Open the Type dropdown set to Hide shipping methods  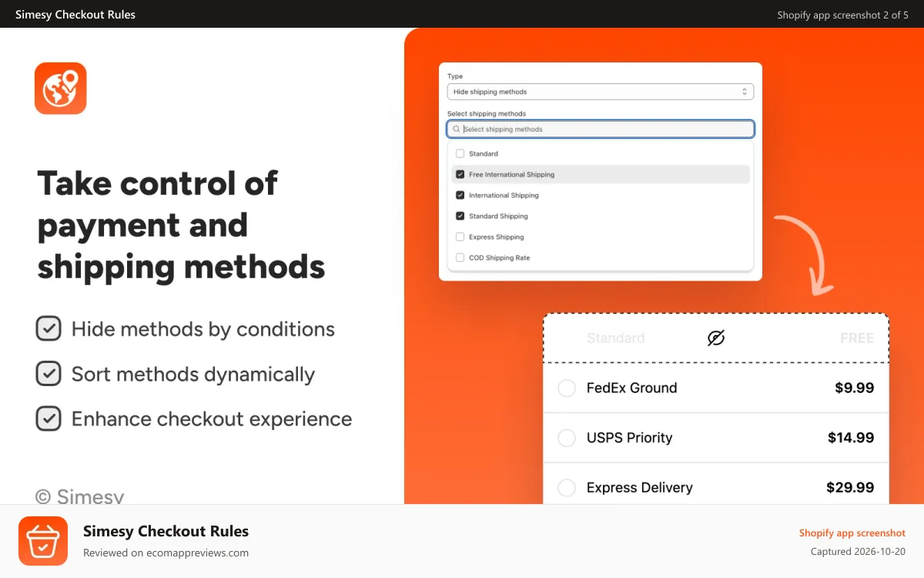(600, 92)
